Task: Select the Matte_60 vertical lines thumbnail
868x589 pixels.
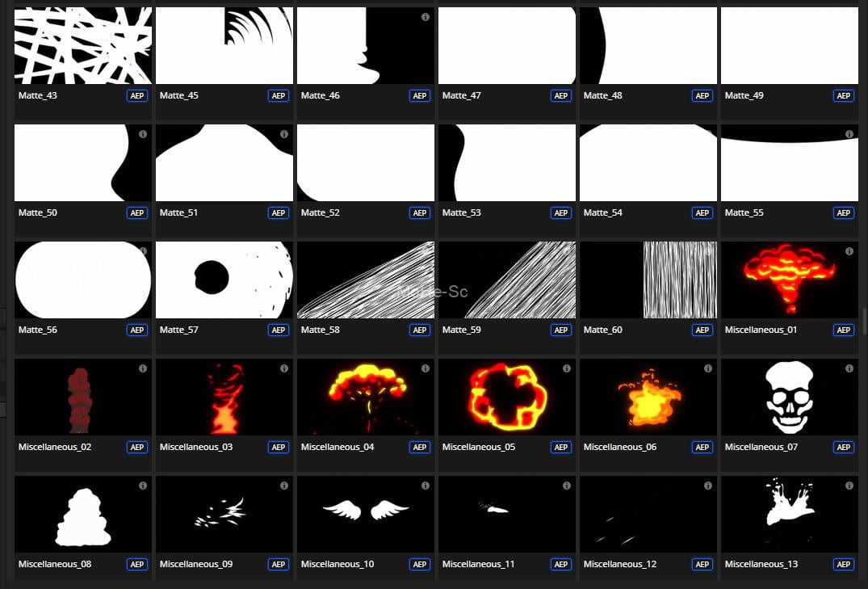Action: tap(648, 280)
